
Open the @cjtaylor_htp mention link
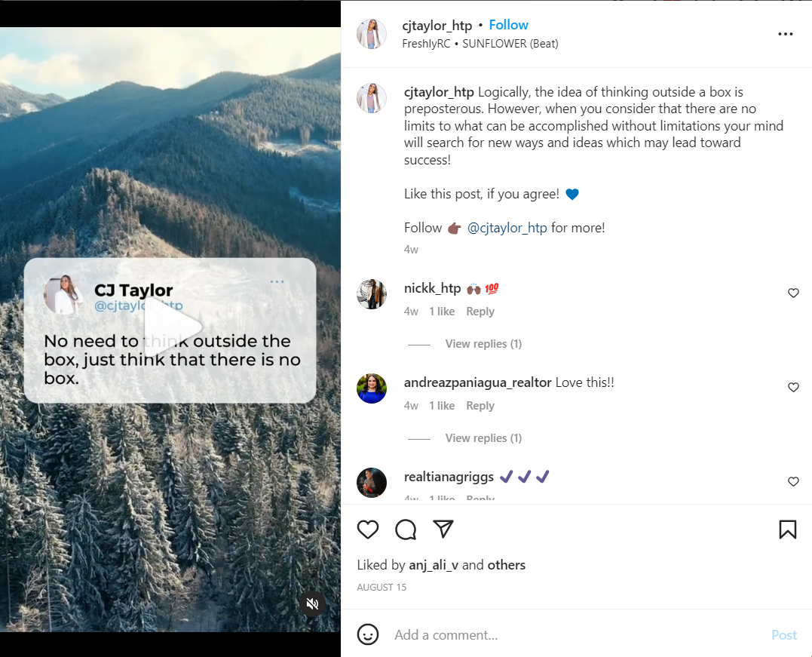tap(507, 228)
